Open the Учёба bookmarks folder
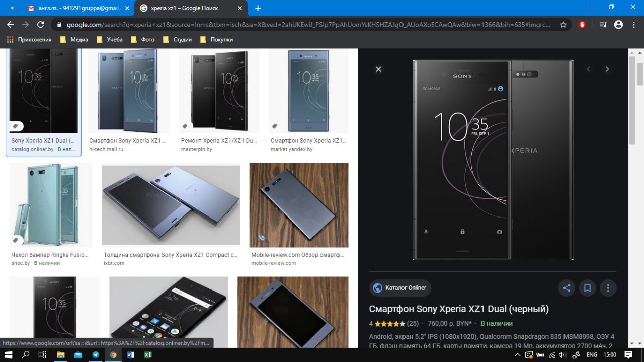644x362 pixels. tap(109, 39)
